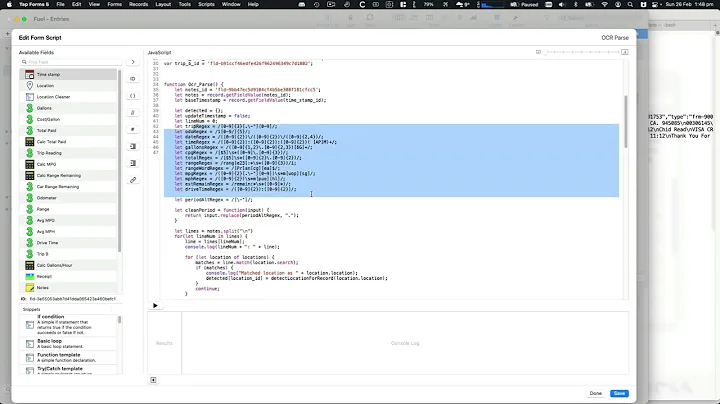Click the Bluetooth menu bar icon

576,5
